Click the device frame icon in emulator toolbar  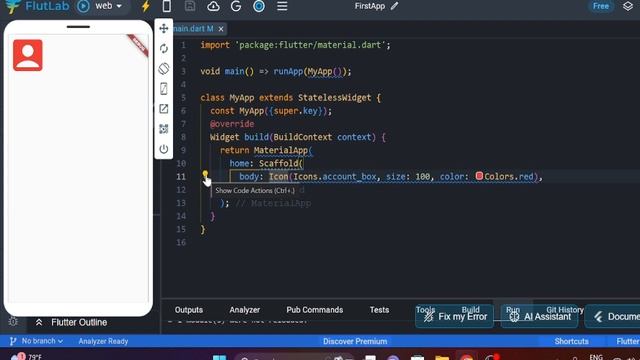tap(164, 89)
